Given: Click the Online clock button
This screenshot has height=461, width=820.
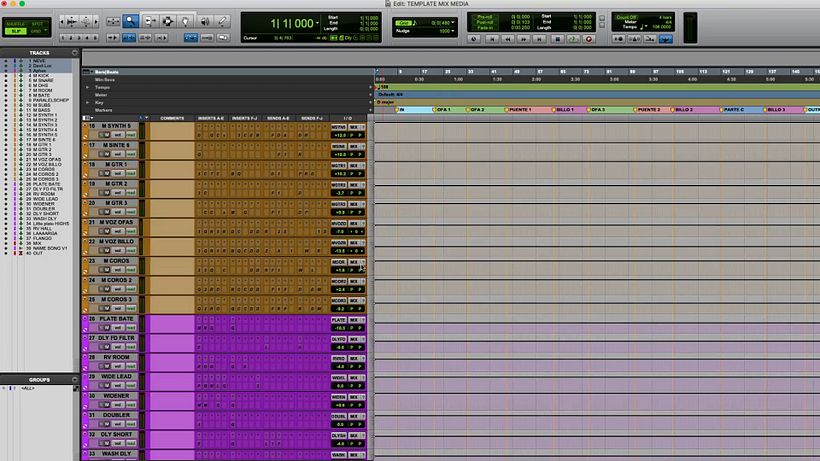Looking at the screenshot, I should pos(474,39).
